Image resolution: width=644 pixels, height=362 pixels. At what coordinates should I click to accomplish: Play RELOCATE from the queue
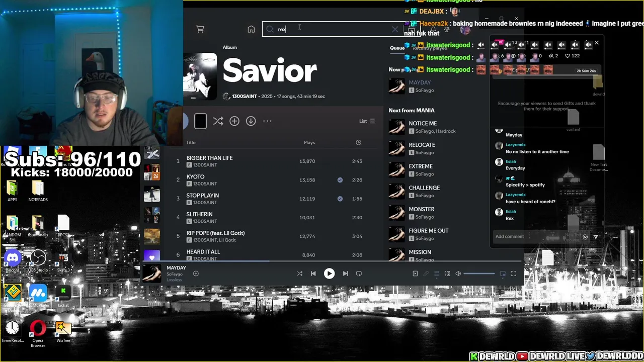point(422,145)
